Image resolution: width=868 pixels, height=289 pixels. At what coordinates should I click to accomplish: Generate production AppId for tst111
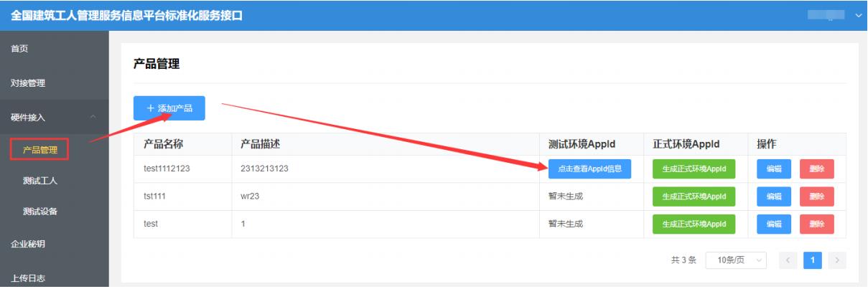pos(694,196)
